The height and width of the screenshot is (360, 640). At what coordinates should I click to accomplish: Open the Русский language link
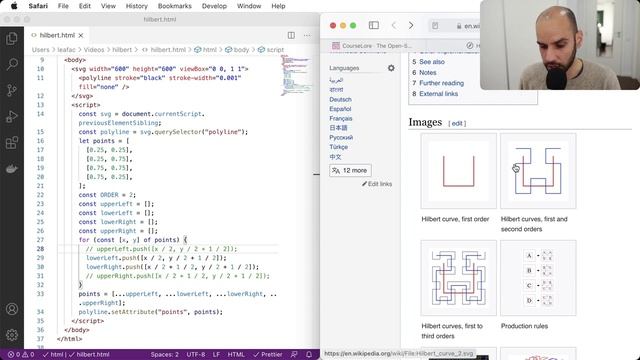[x=341, y=138]
